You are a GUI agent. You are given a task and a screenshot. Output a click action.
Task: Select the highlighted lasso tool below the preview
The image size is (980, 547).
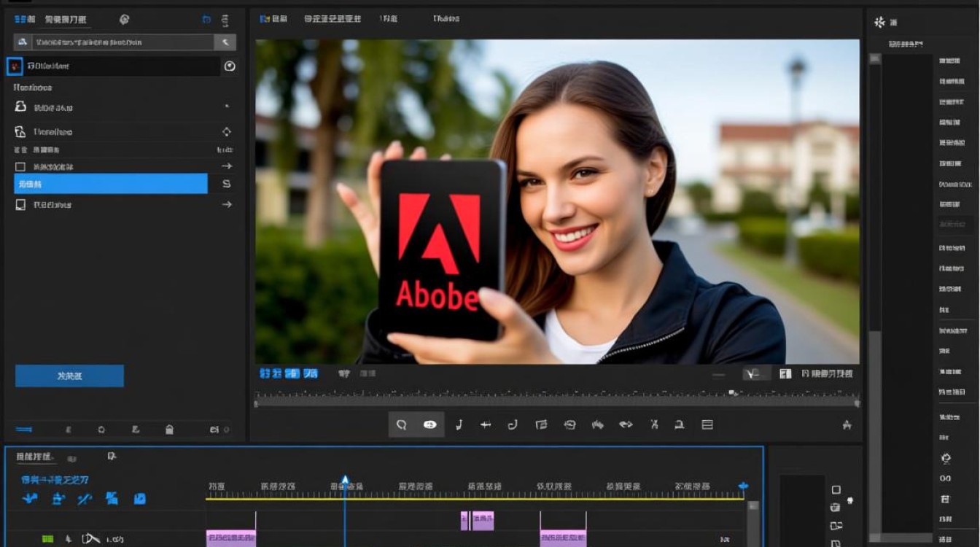[x=401, y=424]
